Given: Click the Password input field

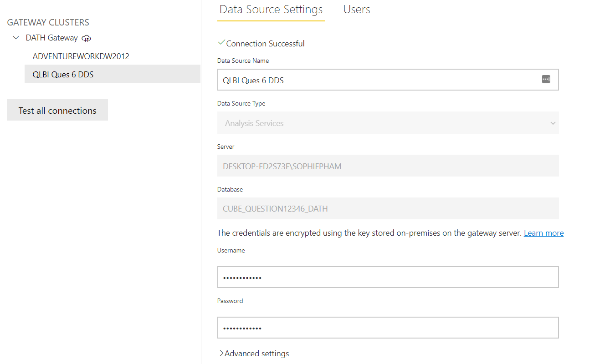Looking at the screenshot, I should (x=388, y=328).
